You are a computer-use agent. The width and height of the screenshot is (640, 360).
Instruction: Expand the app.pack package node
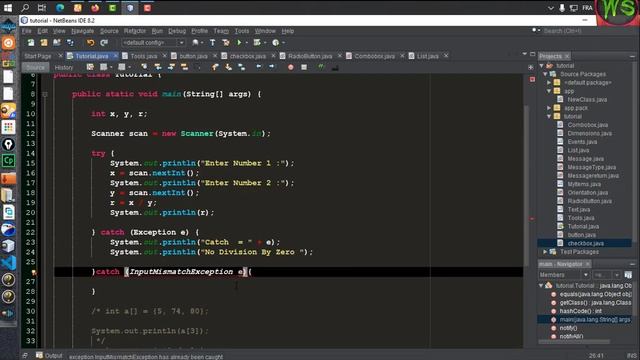[x=549, y=108]
